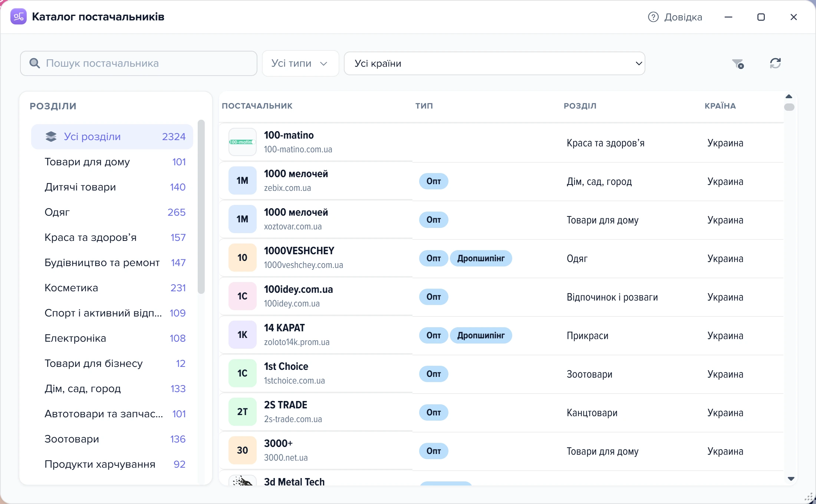
Task: Click the 1C avatar of 1st Choice
Action: tap(243, 373)
